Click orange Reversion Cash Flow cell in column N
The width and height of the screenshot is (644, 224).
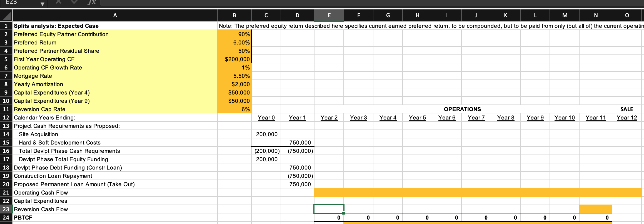596,209
